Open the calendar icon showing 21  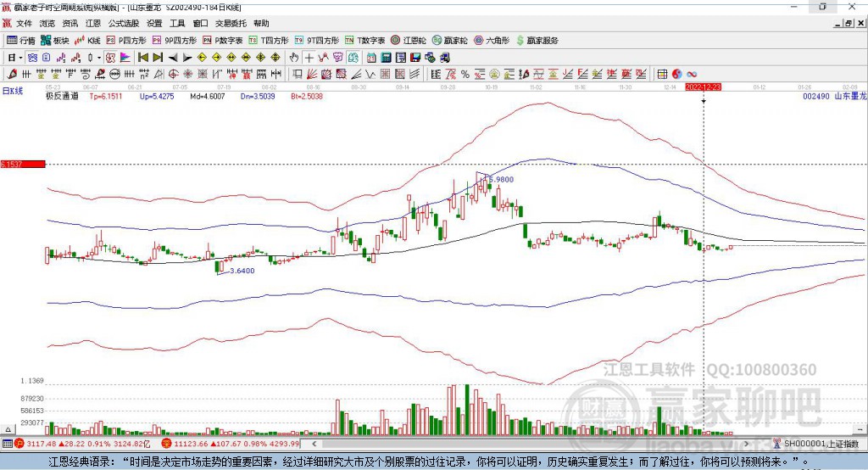[x=371, y=58]
